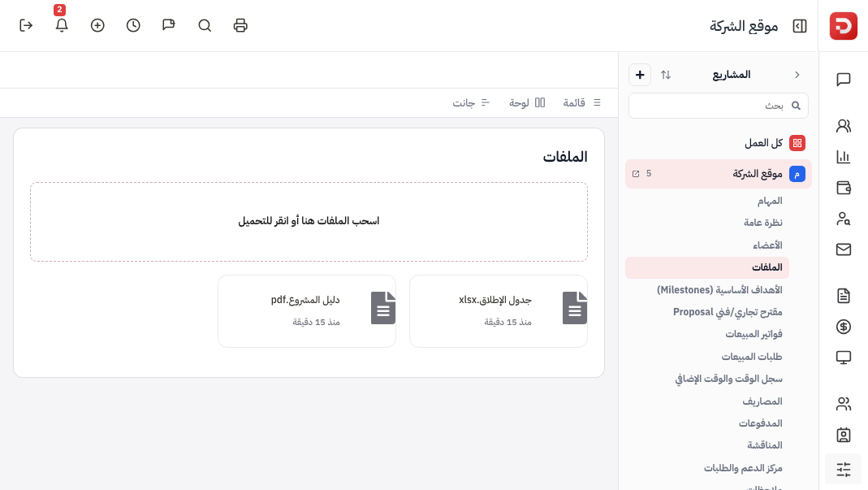This screenshot has height=490, width=868.
Task: Open the users icon in right rail
Action: click(843, 127)
